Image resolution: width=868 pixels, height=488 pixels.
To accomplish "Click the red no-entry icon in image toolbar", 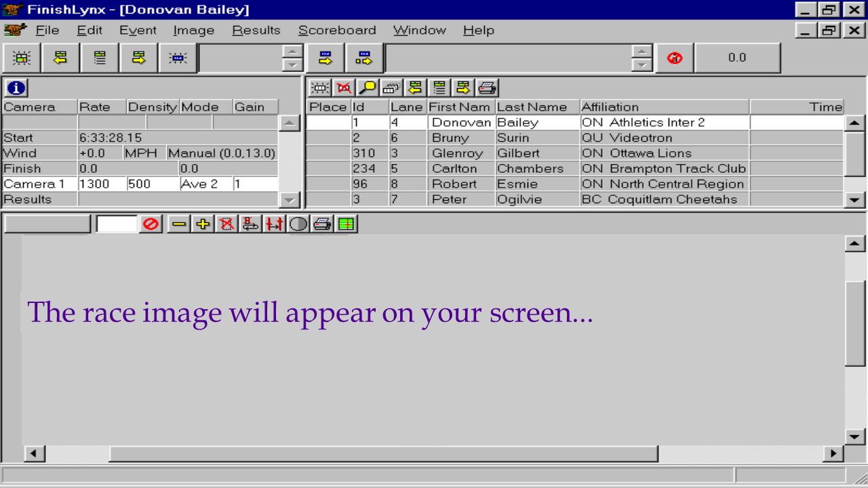I will coord(150,224).
